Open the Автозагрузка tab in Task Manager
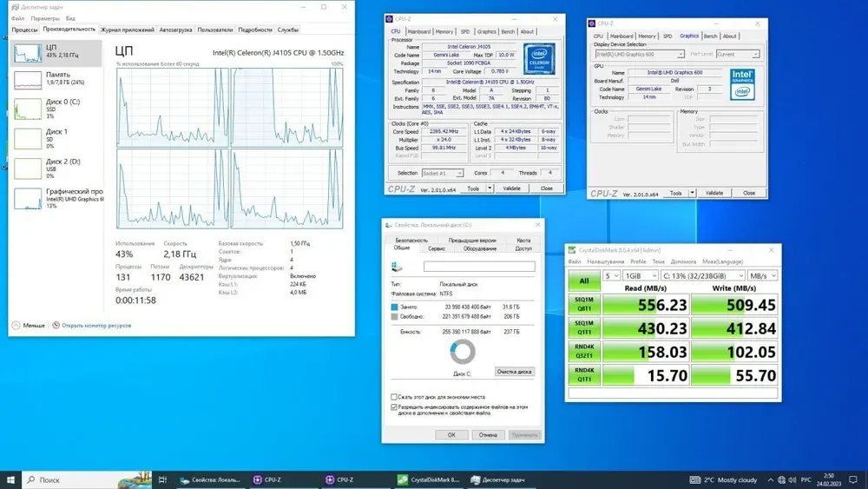Screen dimensions: 868x489 coord(175,30)
